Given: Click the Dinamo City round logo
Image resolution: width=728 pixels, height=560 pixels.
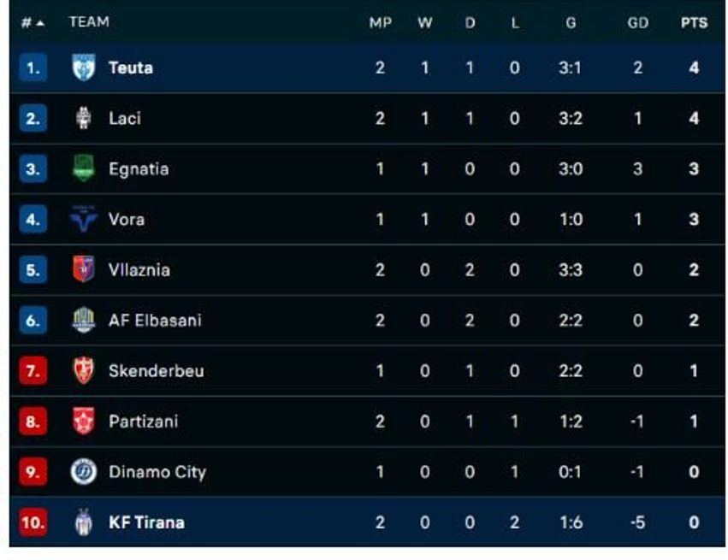Looking at the screenshot, I should (x=84, y=471).
